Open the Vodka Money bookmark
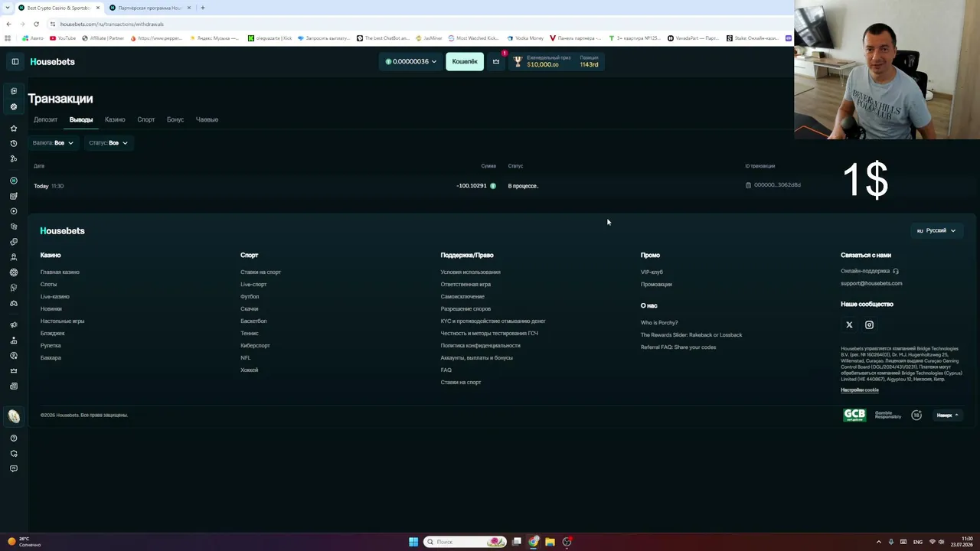980x551 pixels. click(x=525, y=37)
